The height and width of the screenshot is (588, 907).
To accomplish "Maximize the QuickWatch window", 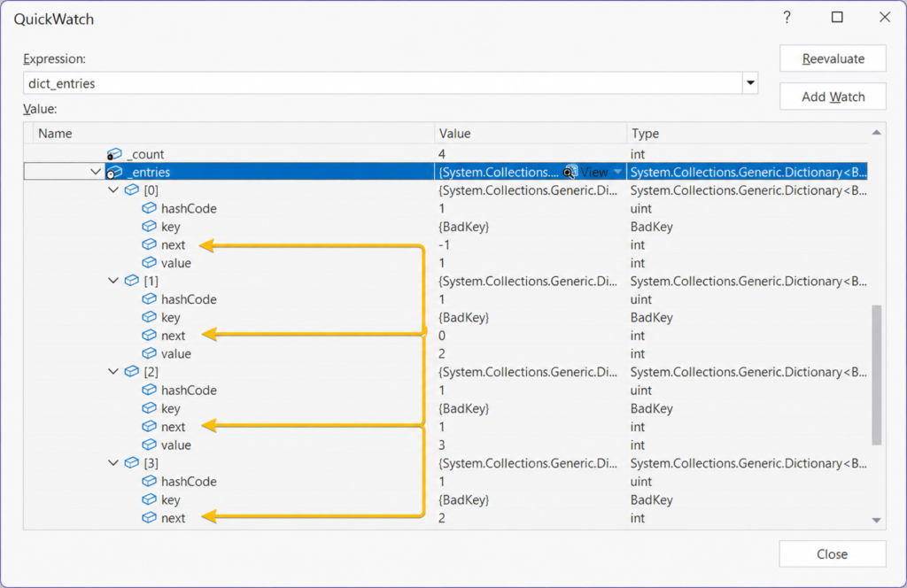I will [x=836, y=18].
